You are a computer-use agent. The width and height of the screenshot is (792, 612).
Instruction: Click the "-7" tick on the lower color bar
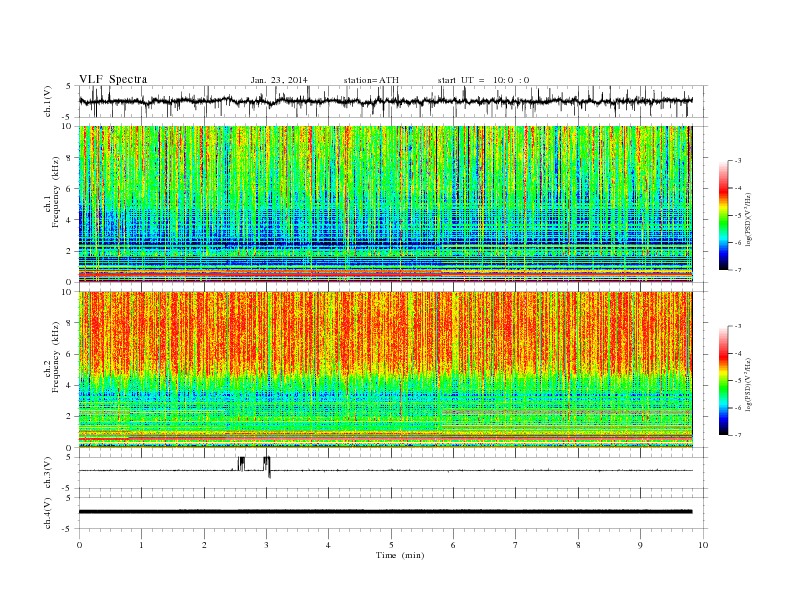coord(738,435)
